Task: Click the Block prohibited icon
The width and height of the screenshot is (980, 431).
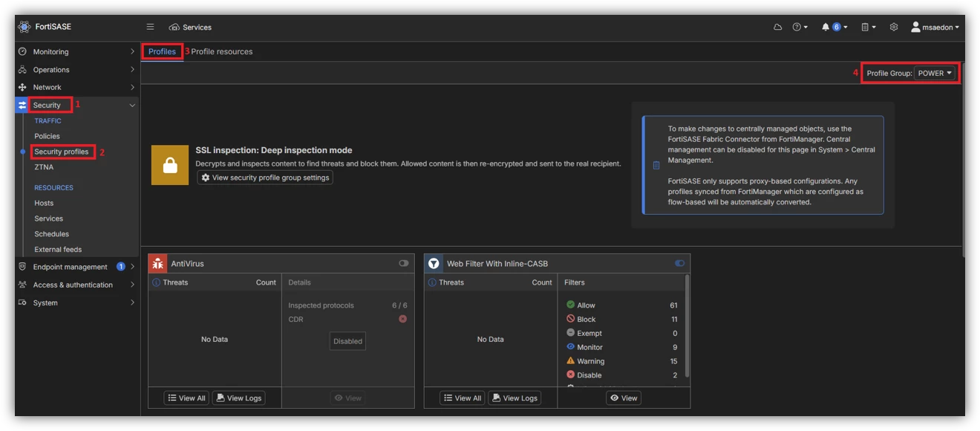Action: pos(570,319)
